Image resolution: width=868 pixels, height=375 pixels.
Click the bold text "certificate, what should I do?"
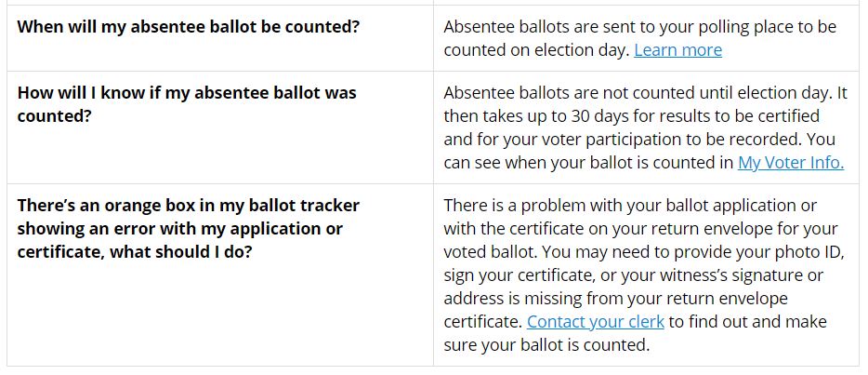click(x=135, y=252)
